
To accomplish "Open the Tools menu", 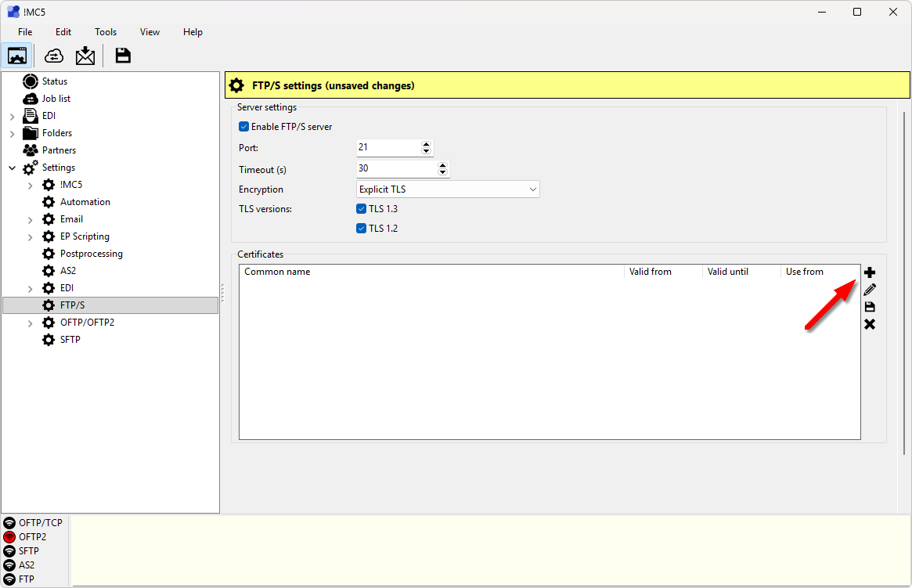I will [x=106, y=32].
